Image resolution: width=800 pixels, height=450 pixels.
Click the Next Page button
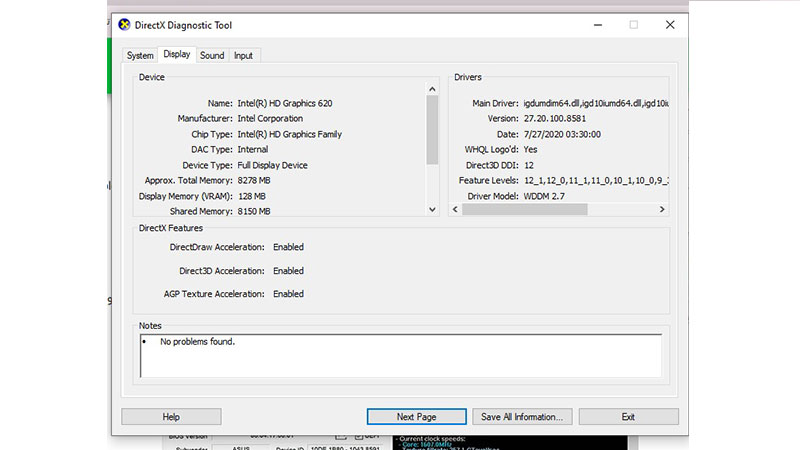[416, 417]
